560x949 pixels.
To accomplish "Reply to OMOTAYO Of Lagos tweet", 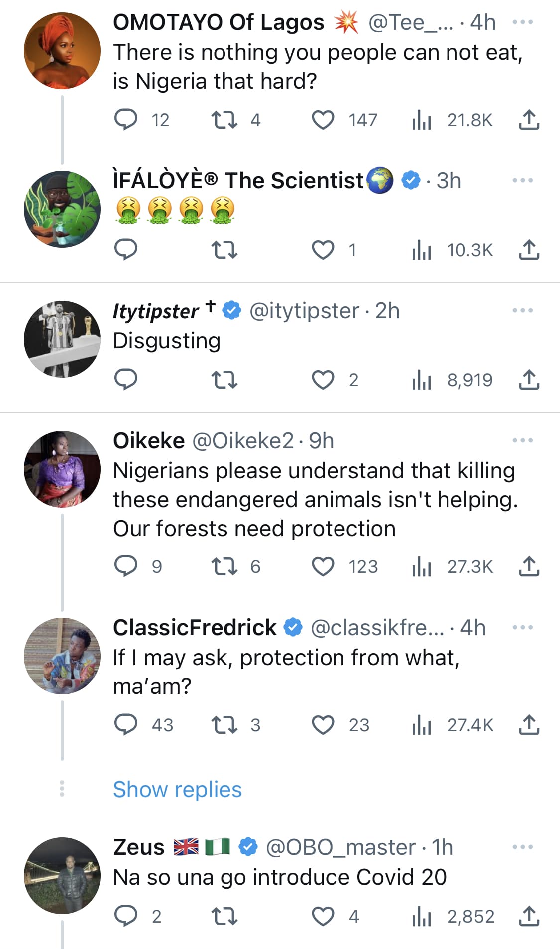I will pyautogui.click(x=126, y=120).
